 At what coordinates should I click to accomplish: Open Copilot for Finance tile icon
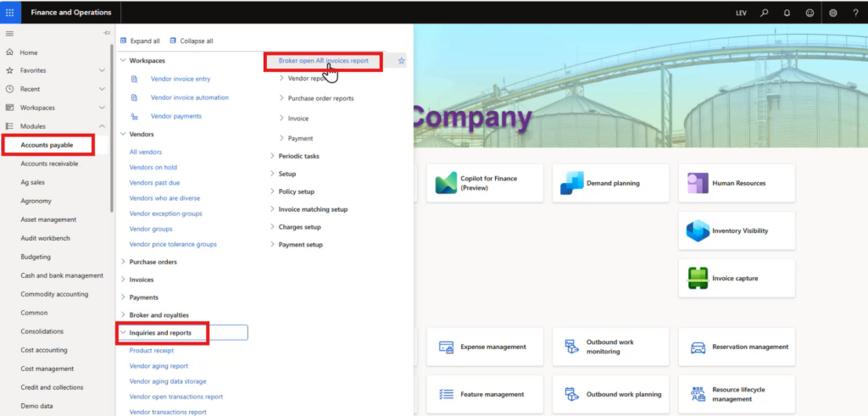tap(446, 183)
